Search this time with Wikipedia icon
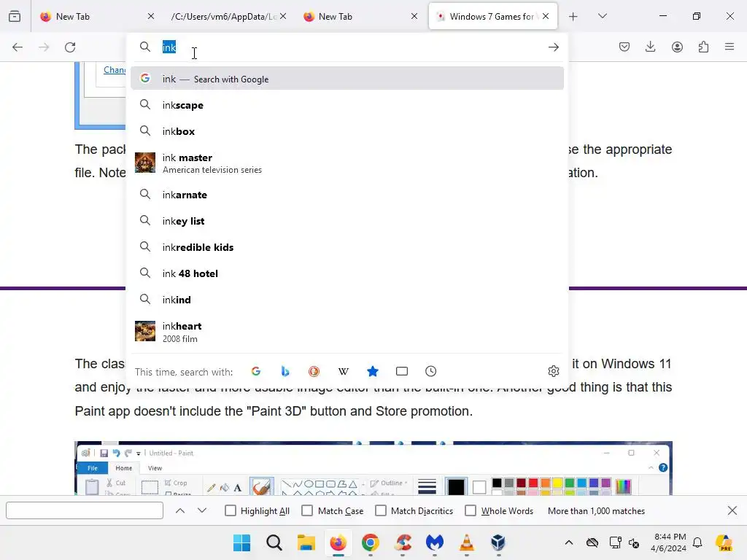The height and width of the screenshot is (560, 747). click(344, 371)
